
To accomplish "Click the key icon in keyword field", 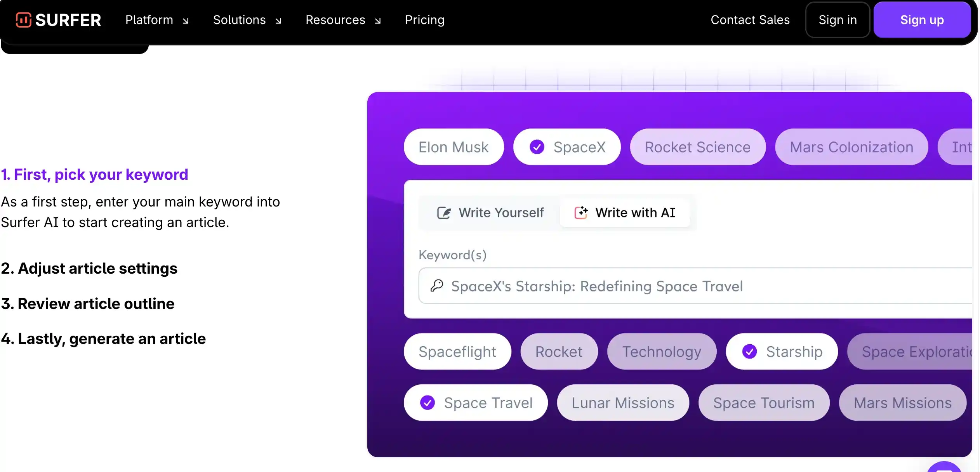I will click(x=437, y=286).
